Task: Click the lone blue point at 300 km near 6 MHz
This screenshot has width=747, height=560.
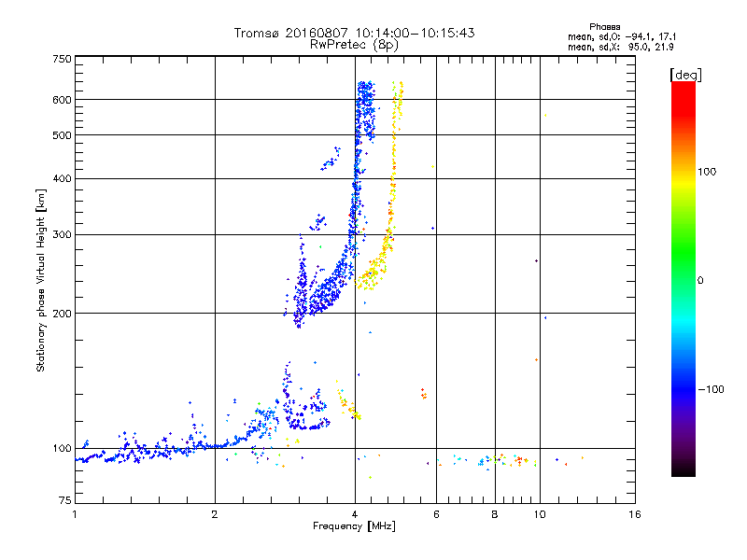Action: [x=432, y=228]
